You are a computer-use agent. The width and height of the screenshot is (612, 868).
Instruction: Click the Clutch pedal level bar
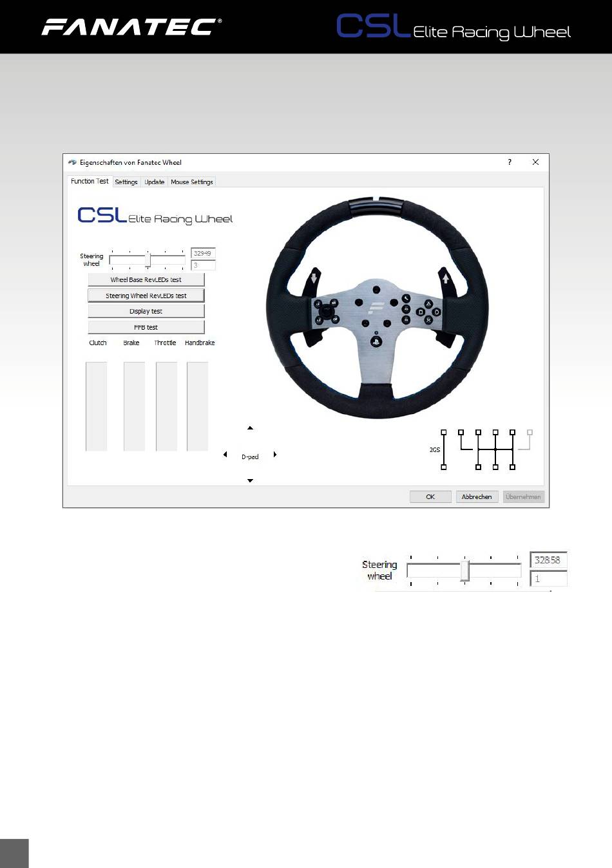click(x=97, y=406)
